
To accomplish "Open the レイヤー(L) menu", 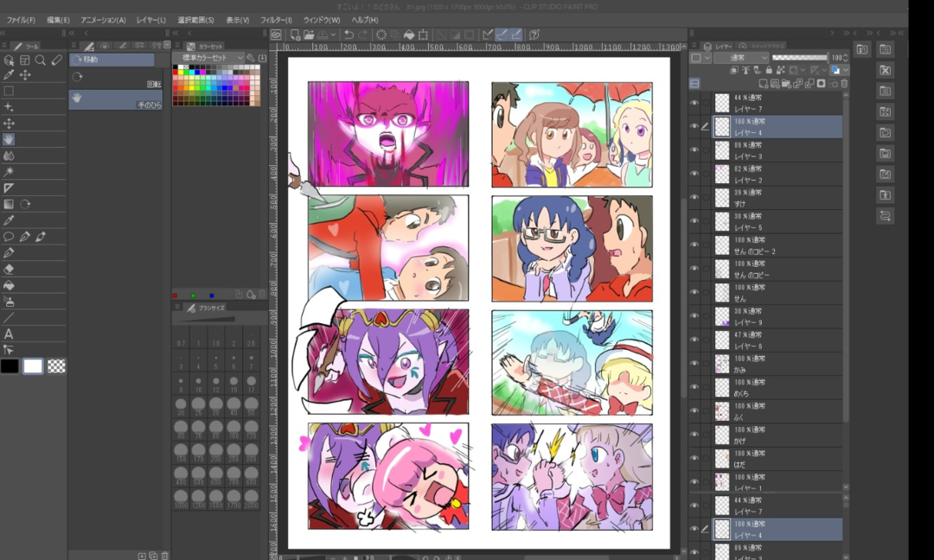I will pyautogui.click(x=150, y=20).
